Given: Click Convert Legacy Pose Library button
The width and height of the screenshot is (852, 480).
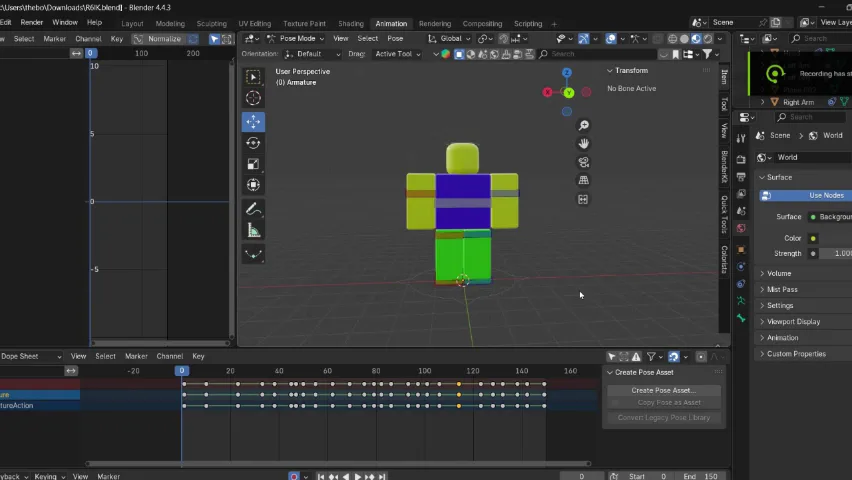Looking at the screenshot, I should (663, 417).
